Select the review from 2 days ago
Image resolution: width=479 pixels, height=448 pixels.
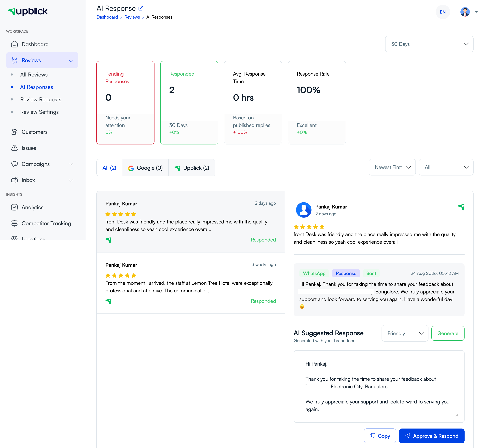[x=191, y=222]
